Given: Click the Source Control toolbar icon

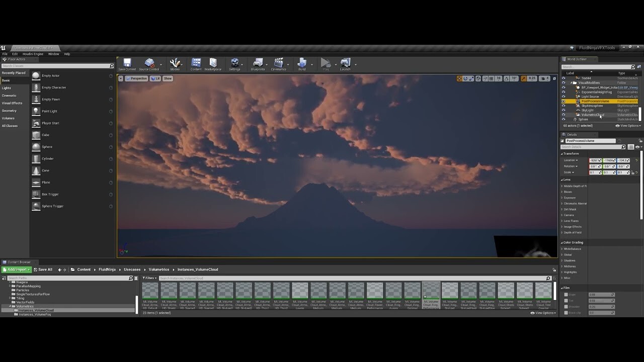Looking at the screenshot, I should point(149,63).
